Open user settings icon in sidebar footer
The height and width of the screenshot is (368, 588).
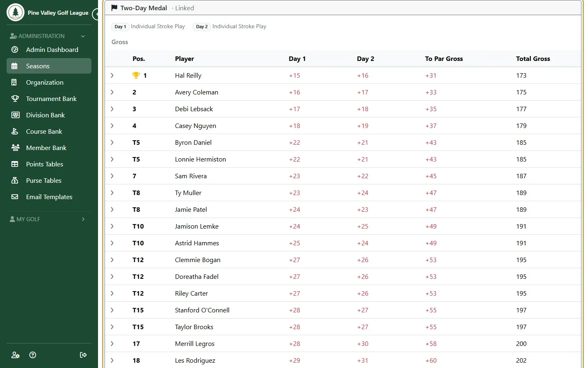[x=16, y=355]
